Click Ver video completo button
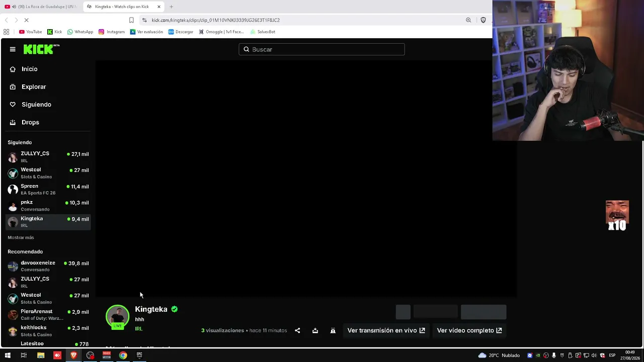 tap(469, 330)
